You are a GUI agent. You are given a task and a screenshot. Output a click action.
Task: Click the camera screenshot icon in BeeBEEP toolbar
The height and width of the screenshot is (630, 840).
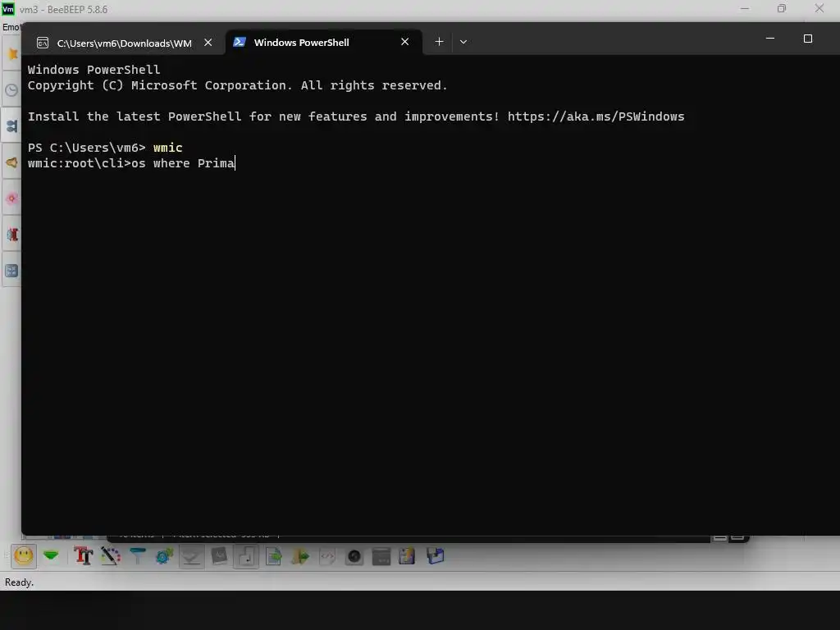click(x=354, y=557)
